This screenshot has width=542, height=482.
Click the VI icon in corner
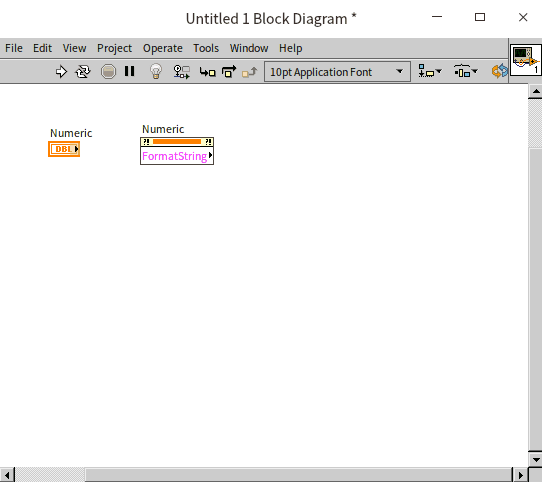click(x=526, y=60)
